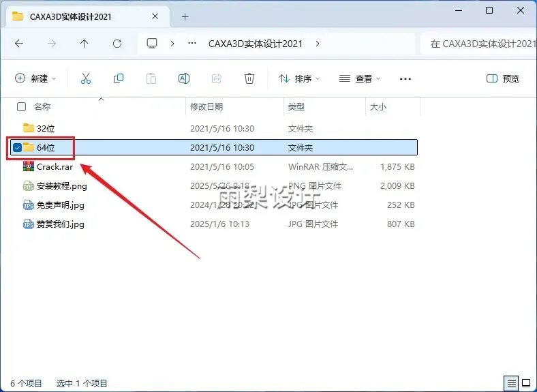The width and height of the screenshot is (537, 392).
Task: Minimize the File Explorer window
Action: tap(459, 10)
